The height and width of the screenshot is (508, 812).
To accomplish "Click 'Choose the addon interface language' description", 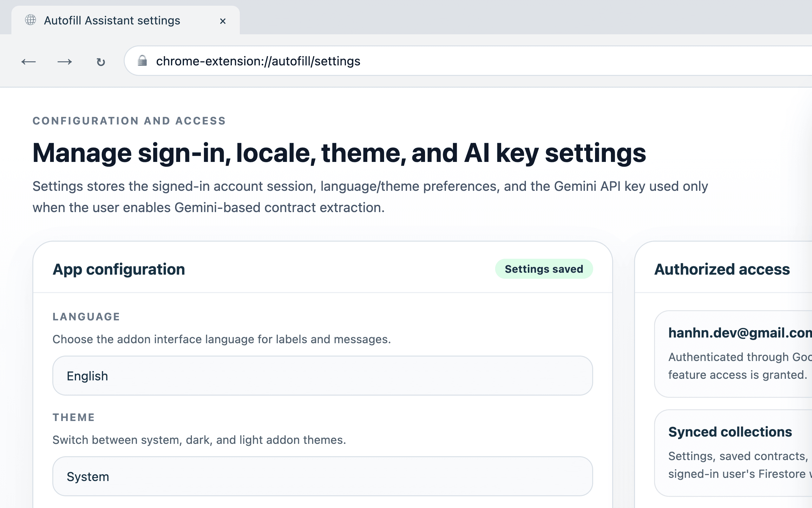I will (x=222, y=339).
